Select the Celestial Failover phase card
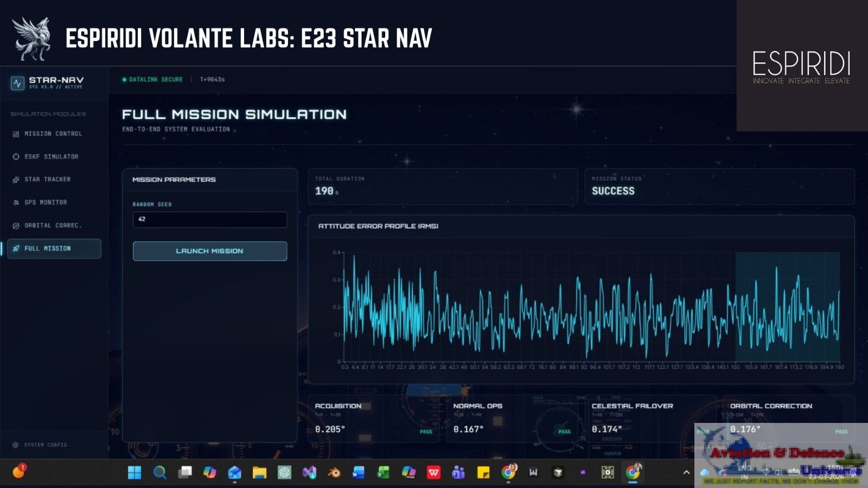This screenshot has width=868, height=488. (x=651, y=419)
